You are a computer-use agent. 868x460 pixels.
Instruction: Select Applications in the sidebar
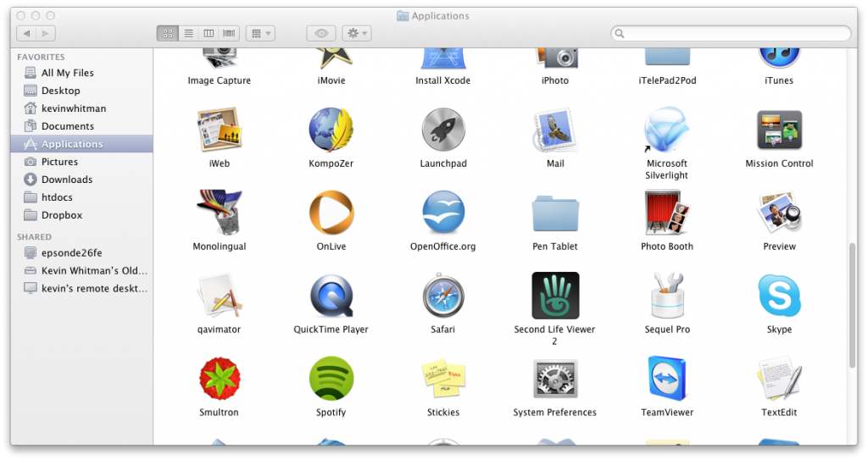[82, 143]
